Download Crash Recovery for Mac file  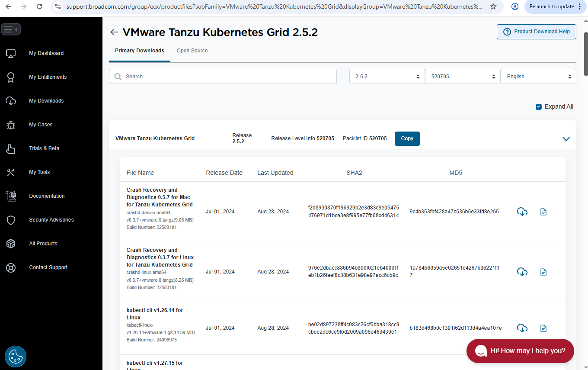(x=522, y=212)
